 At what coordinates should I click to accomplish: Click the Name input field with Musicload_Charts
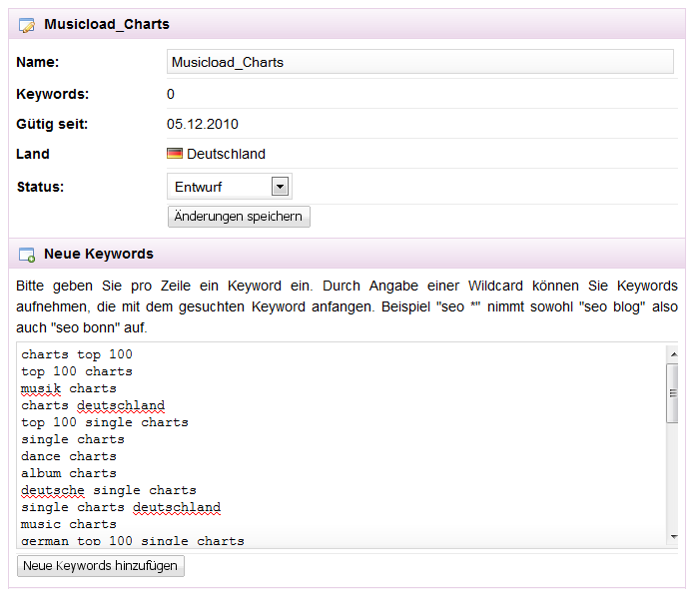[x=420, y=62]
